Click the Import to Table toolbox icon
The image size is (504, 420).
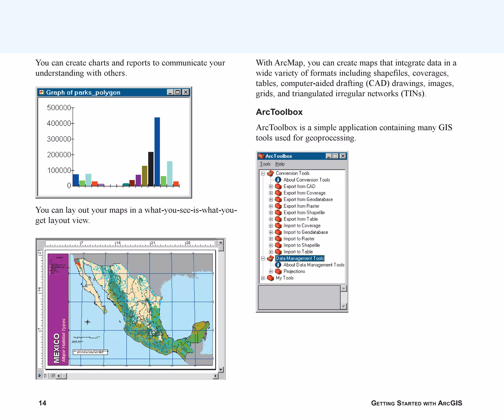pos(278,252)
